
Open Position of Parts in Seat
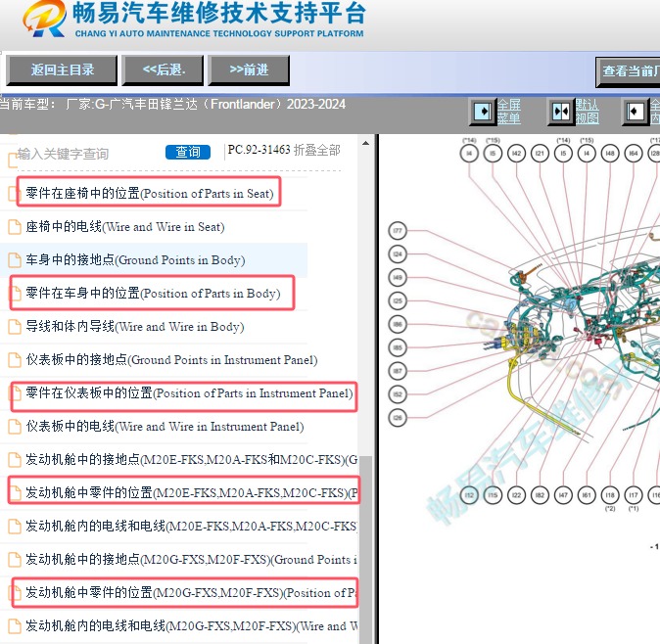pos(149,193)
